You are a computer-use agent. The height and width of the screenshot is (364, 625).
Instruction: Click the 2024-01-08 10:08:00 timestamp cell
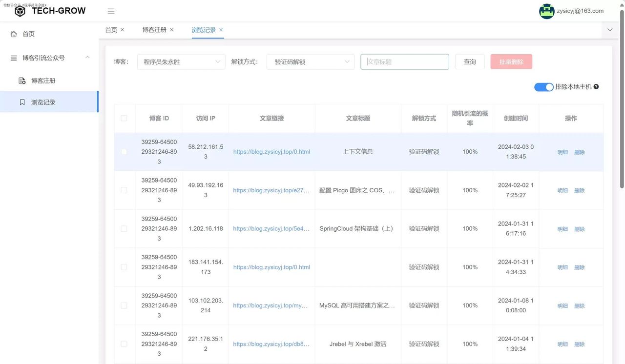tap(516, 305)
